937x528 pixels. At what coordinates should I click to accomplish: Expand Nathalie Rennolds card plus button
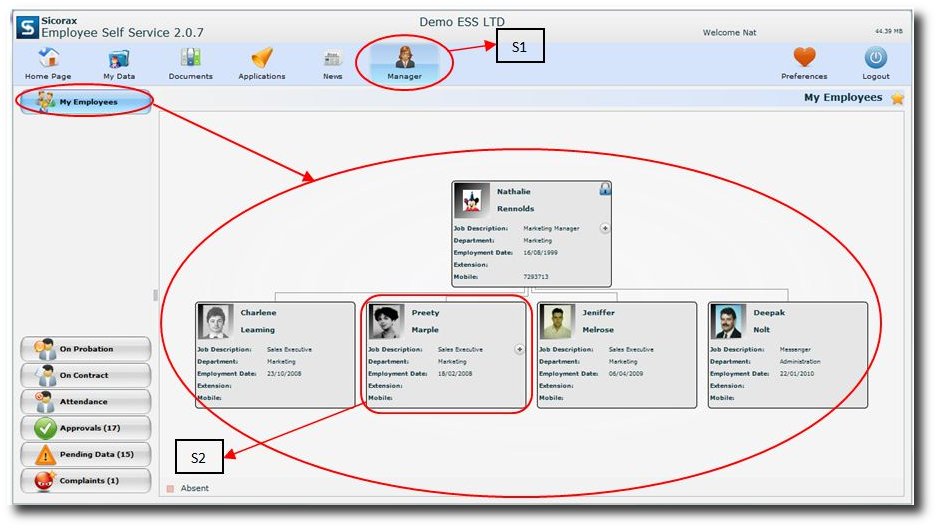click(x=605, y=228)
